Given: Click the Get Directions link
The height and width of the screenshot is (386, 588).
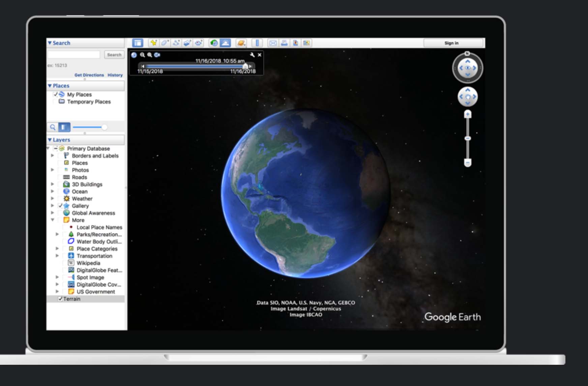Looking at the screenshot, I should click(89, 75).
